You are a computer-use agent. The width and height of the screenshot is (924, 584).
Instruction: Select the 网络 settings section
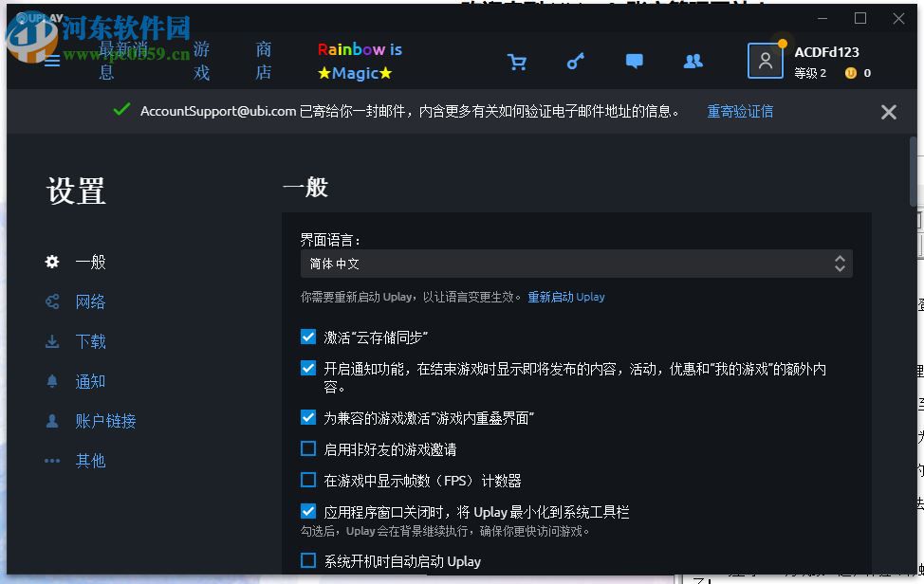89,301
